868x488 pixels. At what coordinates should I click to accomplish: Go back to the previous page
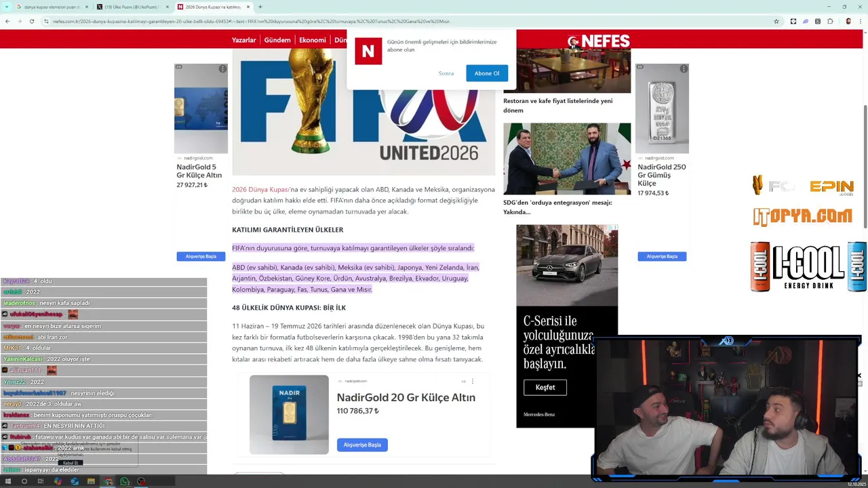pos(7,21)
